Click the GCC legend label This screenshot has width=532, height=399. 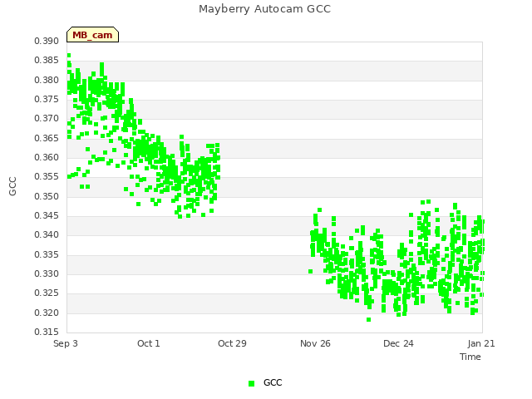tap(273, 382)
